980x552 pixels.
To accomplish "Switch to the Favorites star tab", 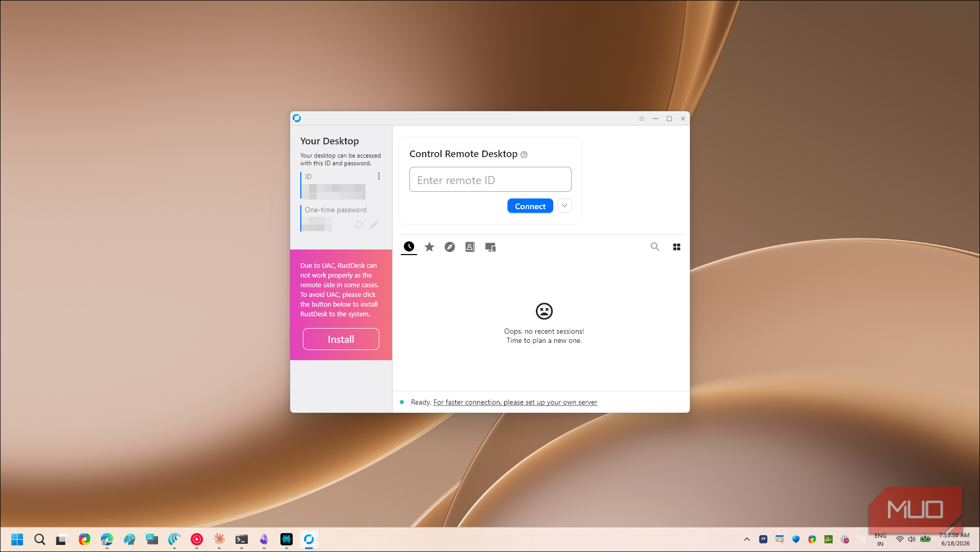I will (x=429, y=247).
